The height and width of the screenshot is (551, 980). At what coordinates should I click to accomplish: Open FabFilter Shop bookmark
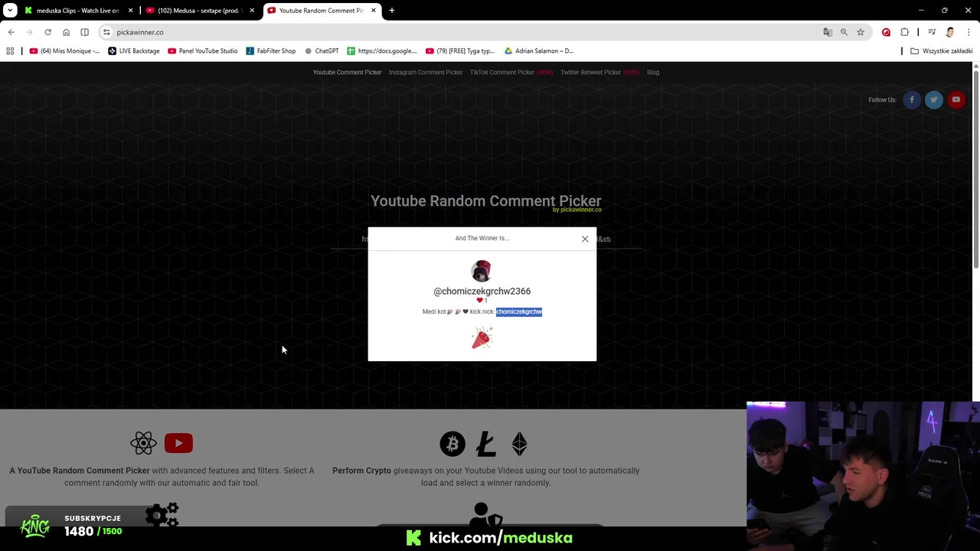[x=271, y=51]
